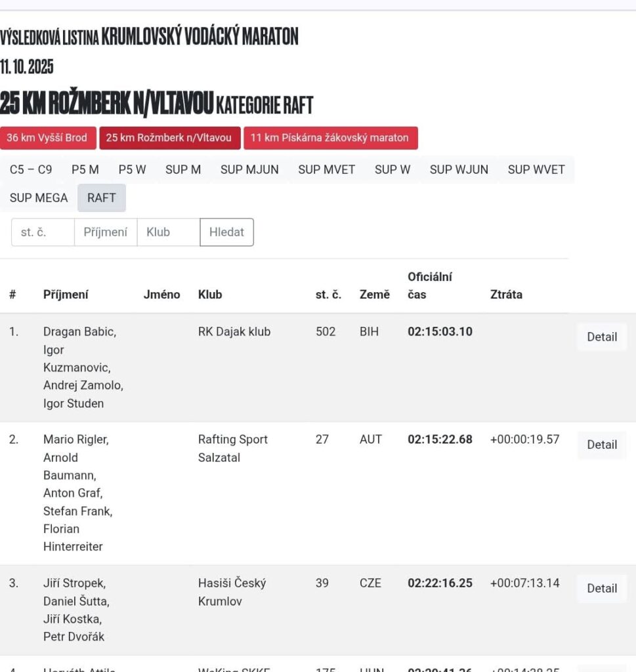Open the SUP MVET category tab
The width and height of the screenshot is (636, 672).
click(326, 169)
